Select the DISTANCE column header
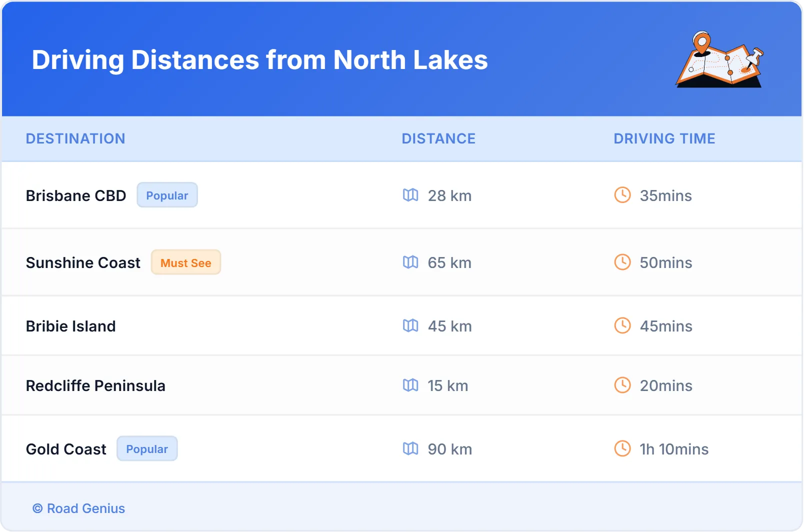Image resolution: width=804 pixels, height=532 pixels. (438, 138)
